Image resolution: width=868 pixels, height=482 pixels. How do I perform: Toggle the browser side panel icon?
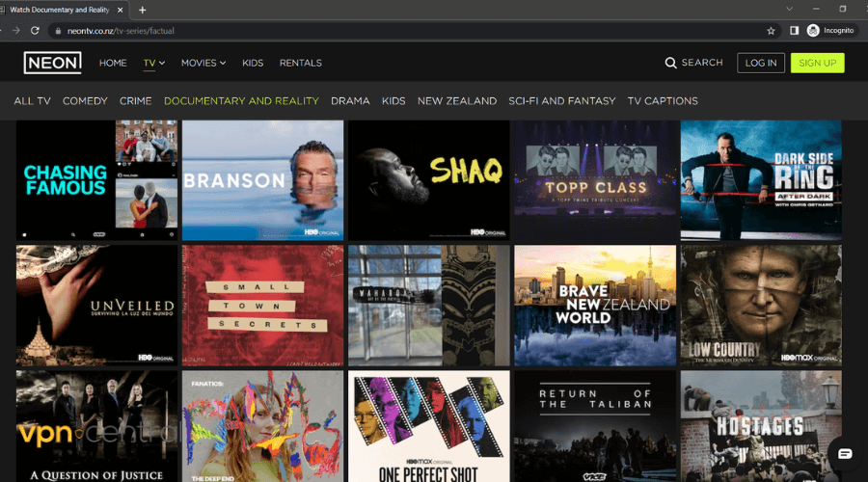tap(794, 30)
